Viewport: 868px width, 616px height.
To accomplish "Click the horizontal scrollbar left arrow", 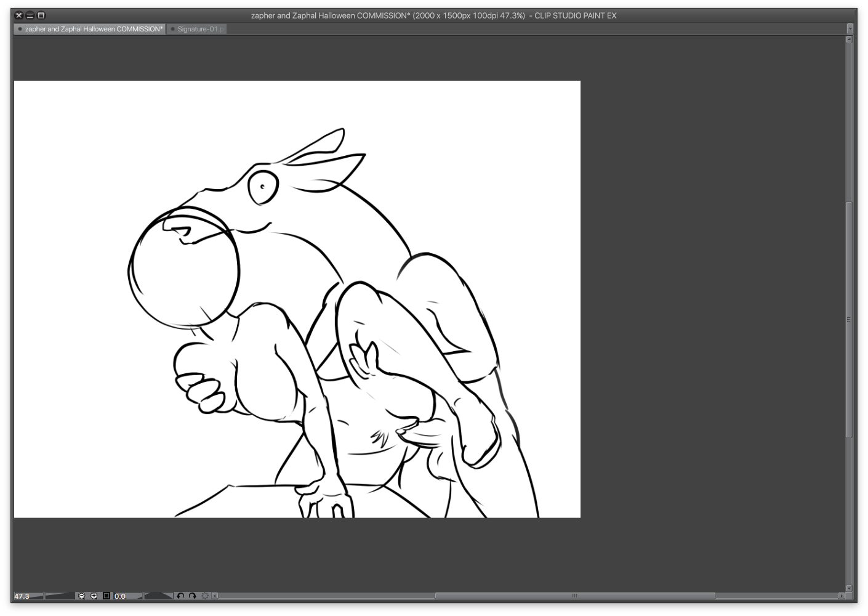I will point(215,596).
